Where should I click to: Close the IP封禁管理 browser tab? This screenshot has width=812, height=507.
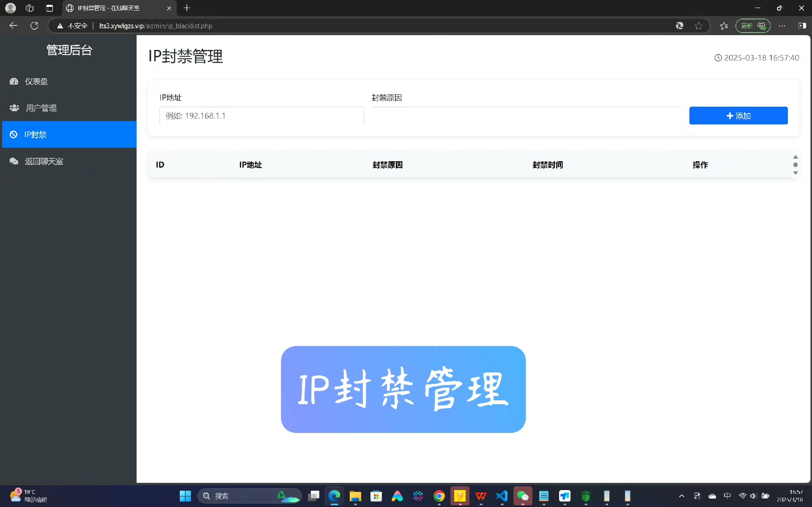[x=169, y=8]
